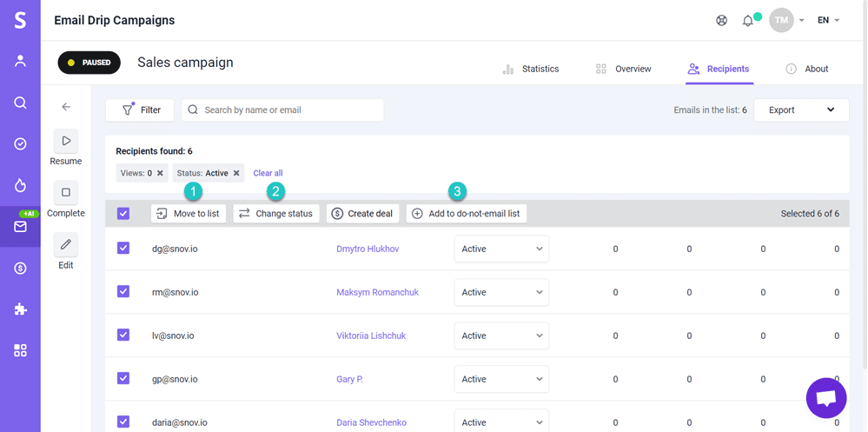Open the integrations puzzle icon in sidebar
This screenshot has height=432, width=868.
pos(20,309)
